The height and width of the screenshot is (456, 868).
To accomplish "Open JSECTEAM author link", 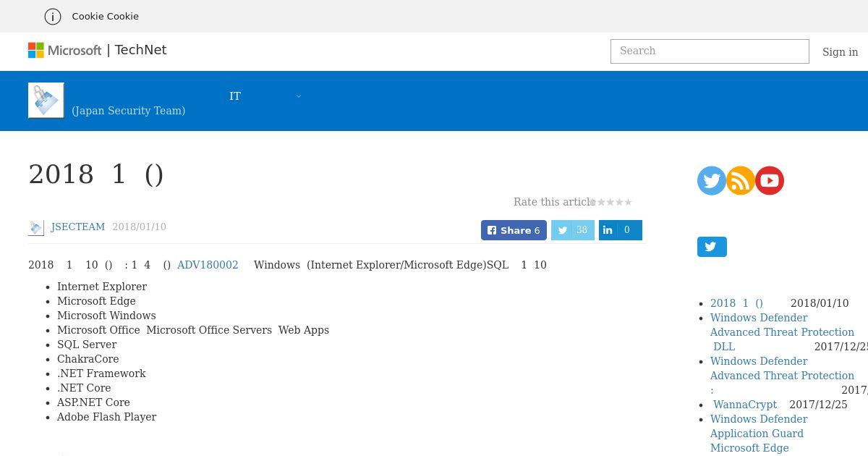I will 78,227.
